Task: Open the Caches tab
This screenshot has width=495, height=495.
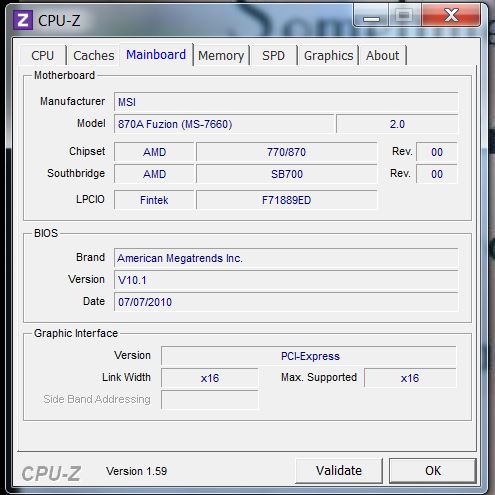Action: coord(94,55)
